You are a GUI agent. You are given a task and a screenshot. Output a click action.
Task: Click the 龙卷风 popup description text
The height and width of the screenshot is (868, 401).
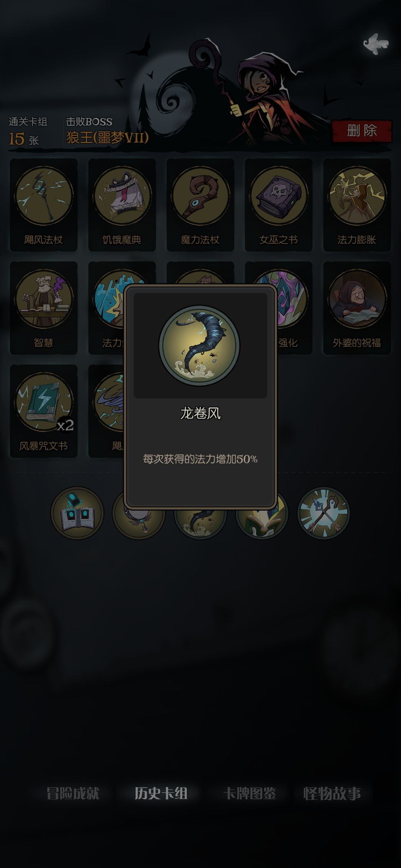(200, 459)
